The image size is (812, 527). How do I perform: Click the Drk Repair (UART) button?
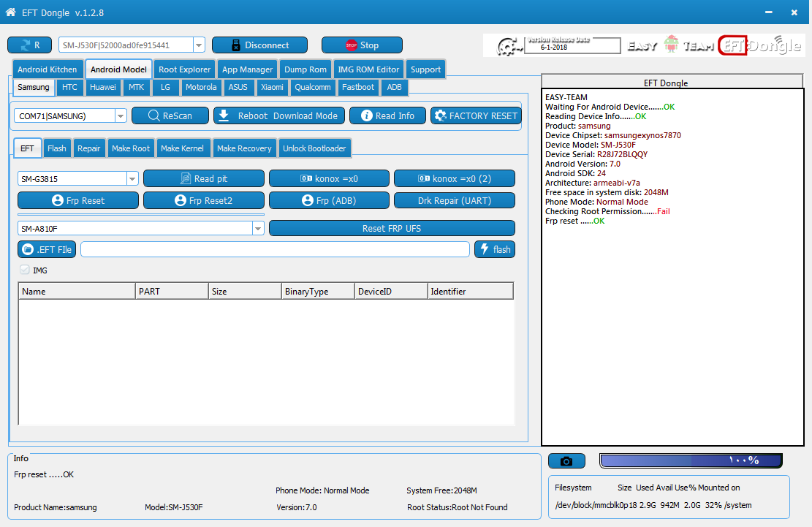454,200
